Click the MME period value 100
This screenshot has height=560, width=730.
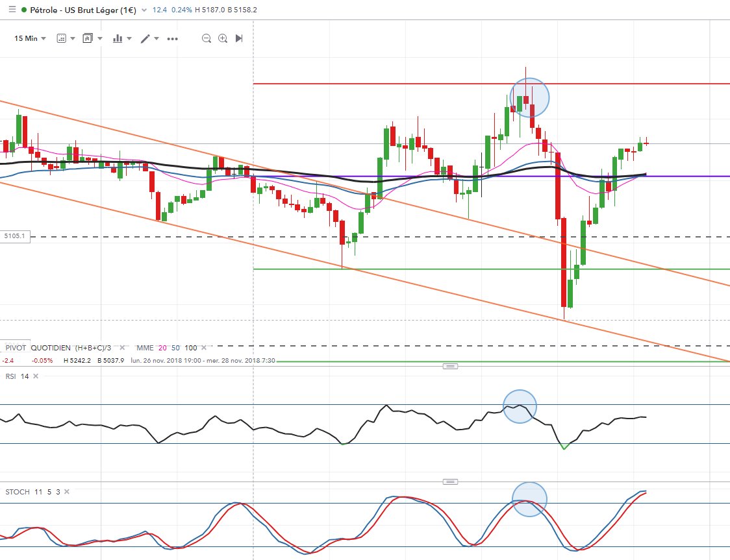(x=191, y=348)
